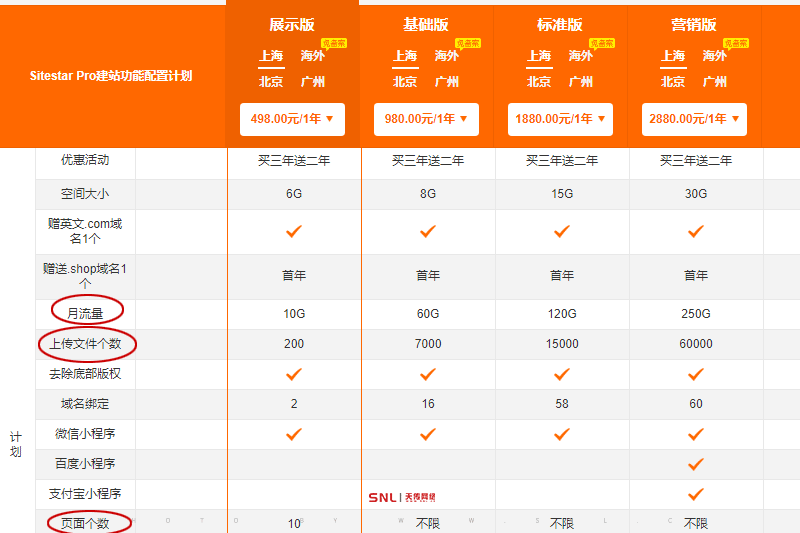The image size is (800, 533).
Task: Click the 月流量 row label
Action: [85, 314]
